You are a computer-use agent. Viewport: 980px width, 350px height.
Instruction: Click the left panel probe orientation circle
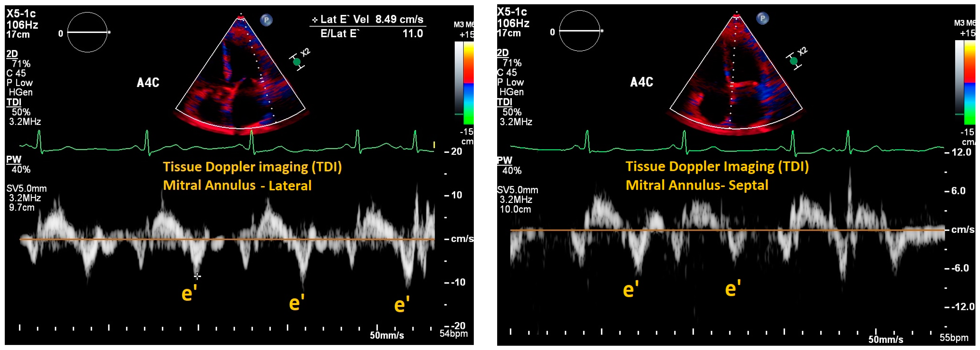(x=87, y=32)
